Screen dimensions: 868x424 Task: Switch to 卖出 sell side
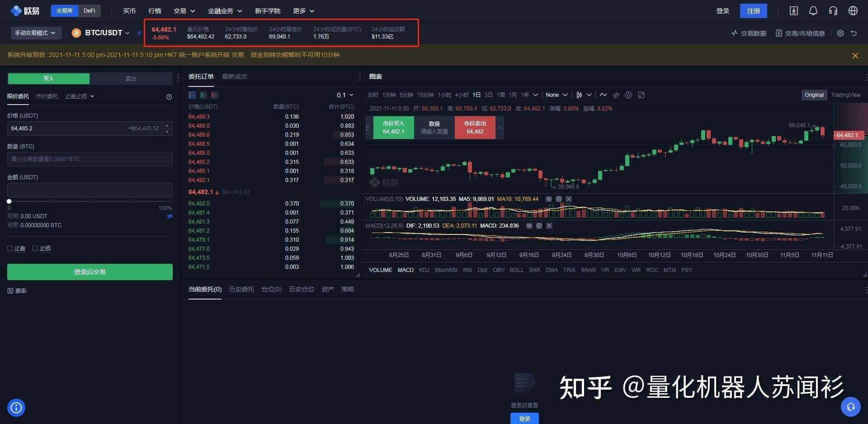click(x=131, y=79)
